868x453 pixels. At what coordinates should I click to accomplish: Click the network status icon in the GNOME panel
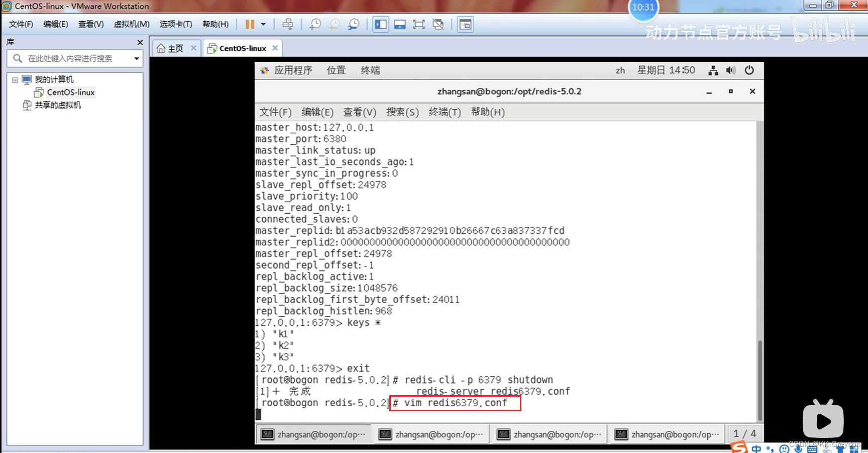pyautogui.click(x=713, y=70)
